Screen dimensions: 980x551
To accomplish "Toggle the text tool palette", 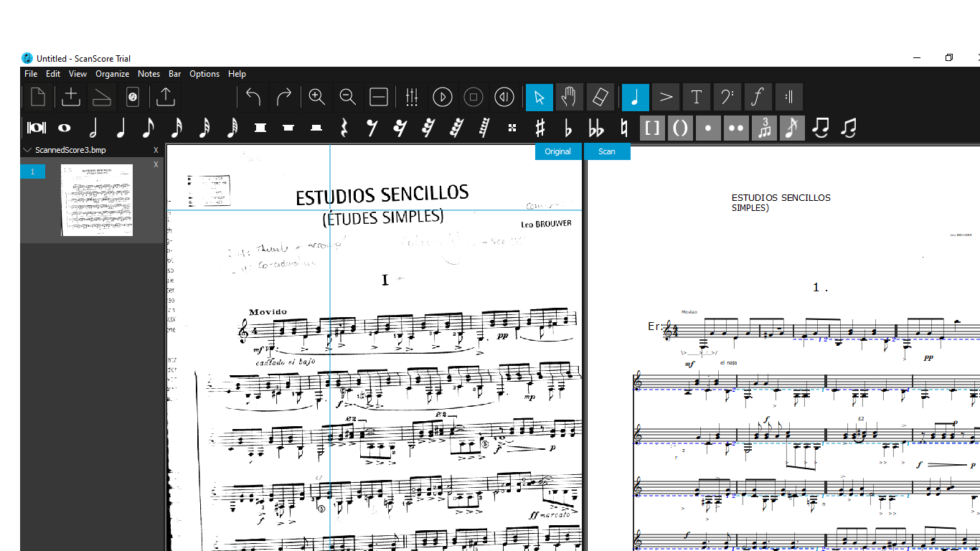I will click(x=697, y=97).
